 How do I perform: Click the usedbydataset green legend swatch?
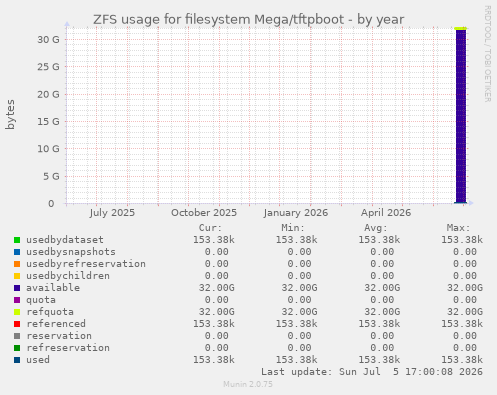(x=17, y=240)
